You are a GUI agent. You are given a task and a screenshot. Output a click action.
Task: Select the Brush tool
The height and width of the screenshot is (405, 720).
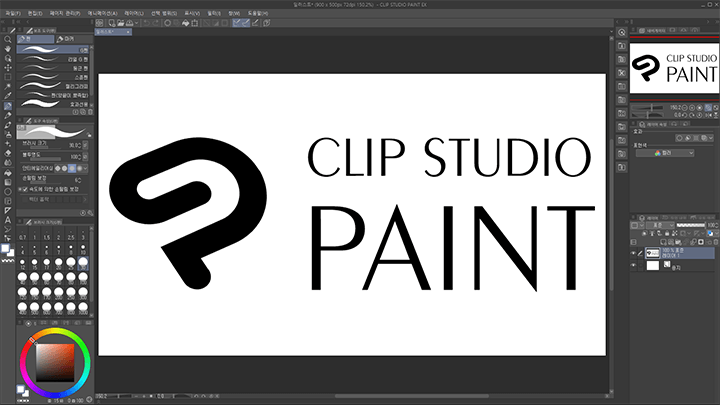point(8,125)
